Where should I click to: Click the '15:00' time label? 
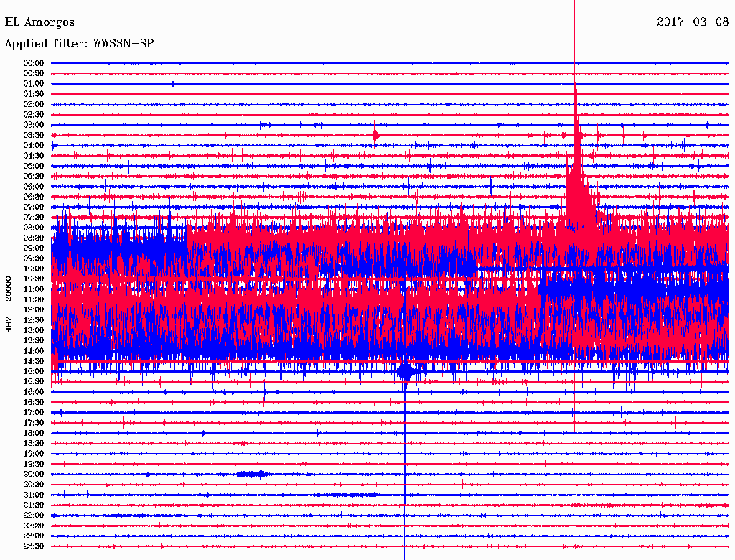34,371
